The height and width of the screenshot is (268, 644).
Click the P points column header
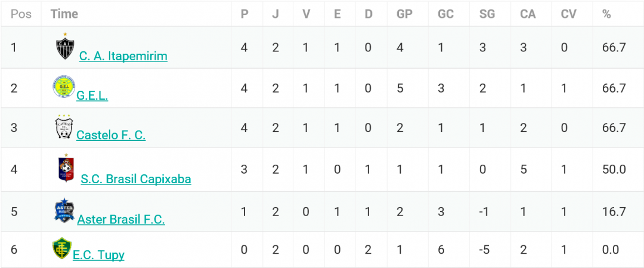tap(244, 14)
